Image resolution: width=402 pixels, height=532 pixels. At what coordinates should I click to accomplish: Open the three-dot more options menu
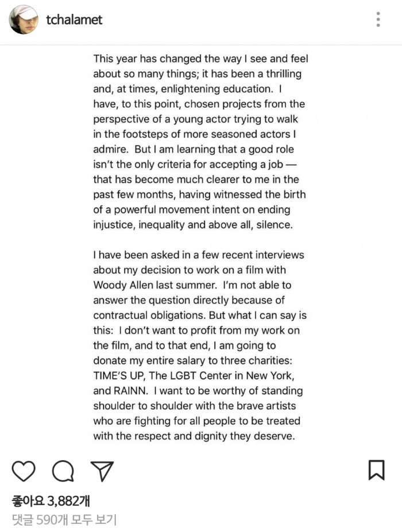[378, 20]
